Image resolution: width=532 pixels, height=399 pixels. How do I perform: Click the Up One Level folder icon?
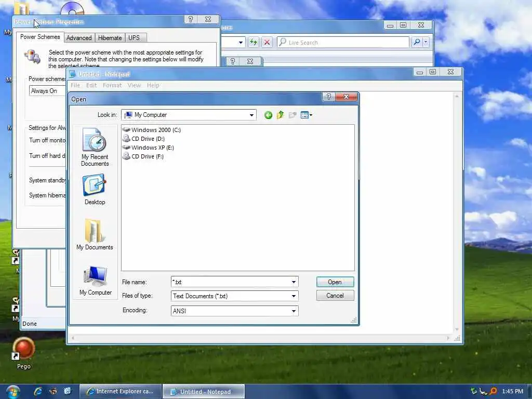[x=280, y=115]
